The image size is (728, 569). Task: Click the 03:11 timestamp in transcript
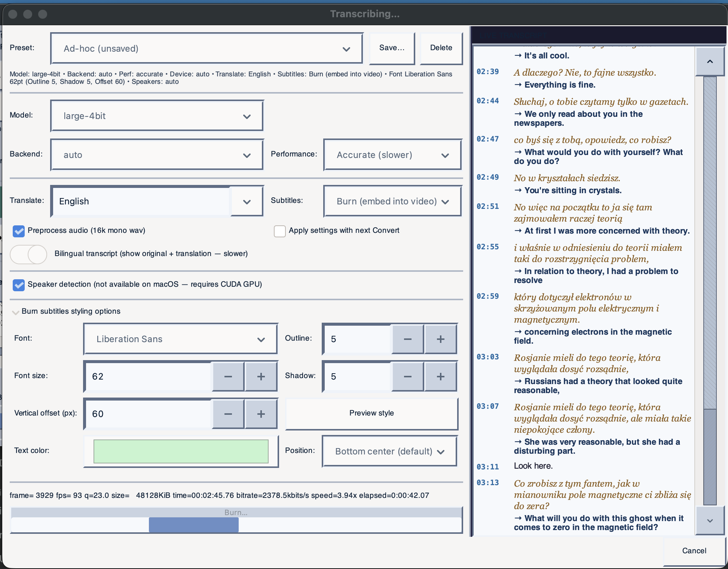tap(487, 467)
